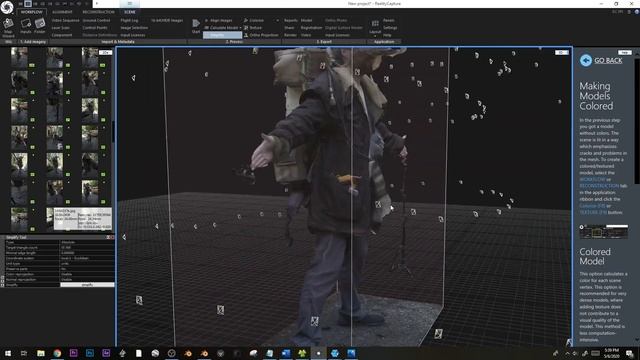Click the tutorial screenshot thumbnail in help panel
This screenshot has width=640, height=360.
(603, 231)
